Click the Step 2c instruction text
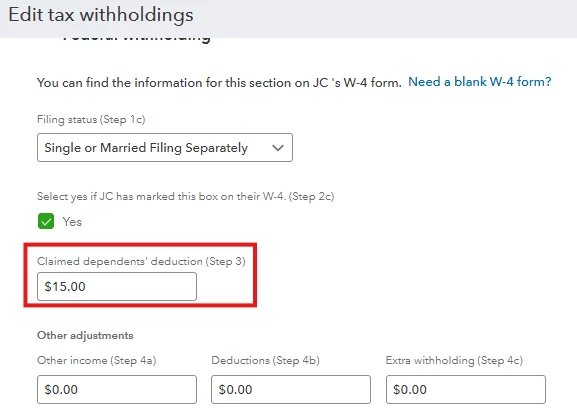 [185, 196]
